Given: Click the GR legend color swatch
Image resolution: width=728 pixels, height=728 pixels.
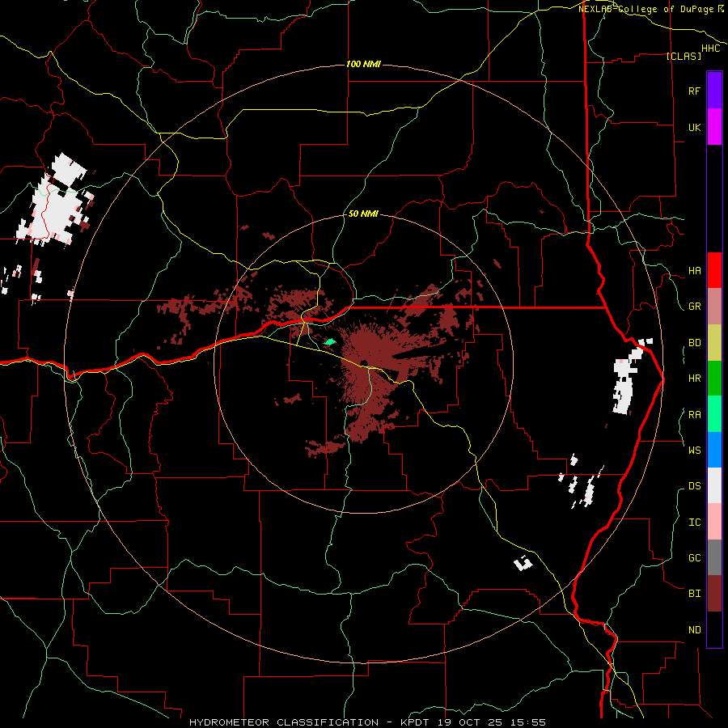Looking at the screenshot, I should [x=714, y=306].
